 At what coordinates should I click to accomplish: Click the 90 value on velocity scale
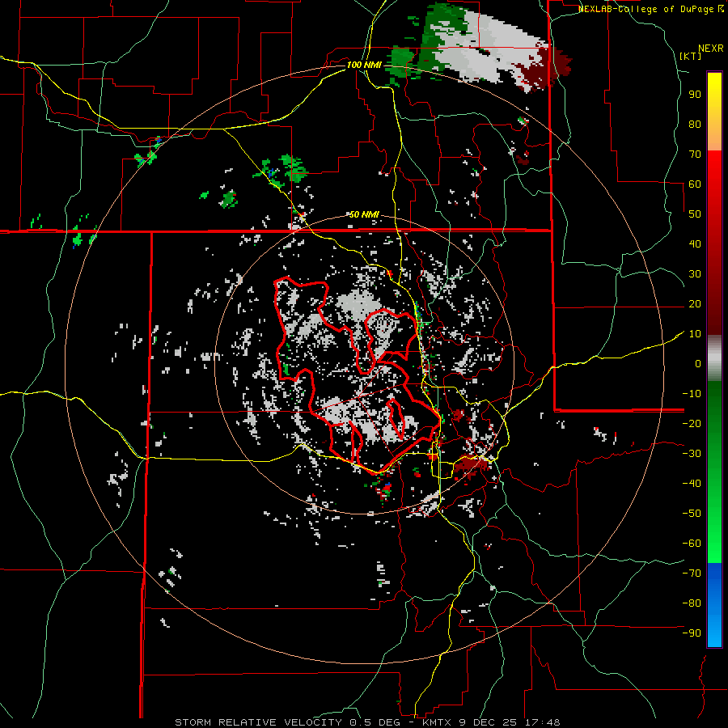694,95
